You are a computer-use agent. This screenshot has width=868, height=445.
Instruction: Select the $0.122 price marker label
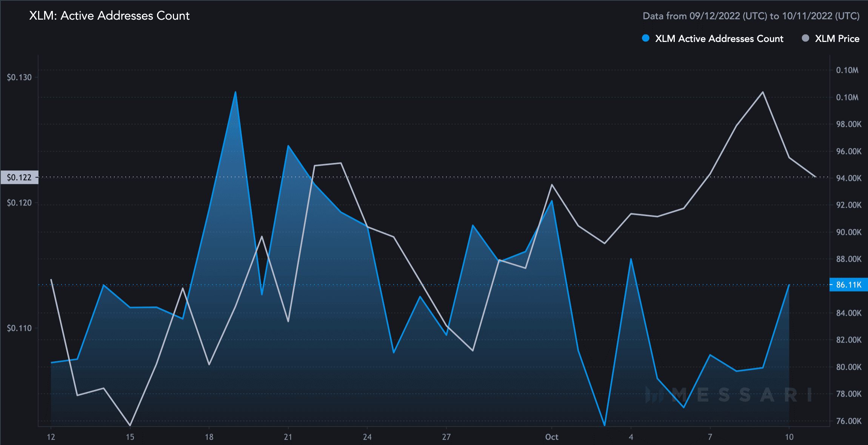coord(19,177)
